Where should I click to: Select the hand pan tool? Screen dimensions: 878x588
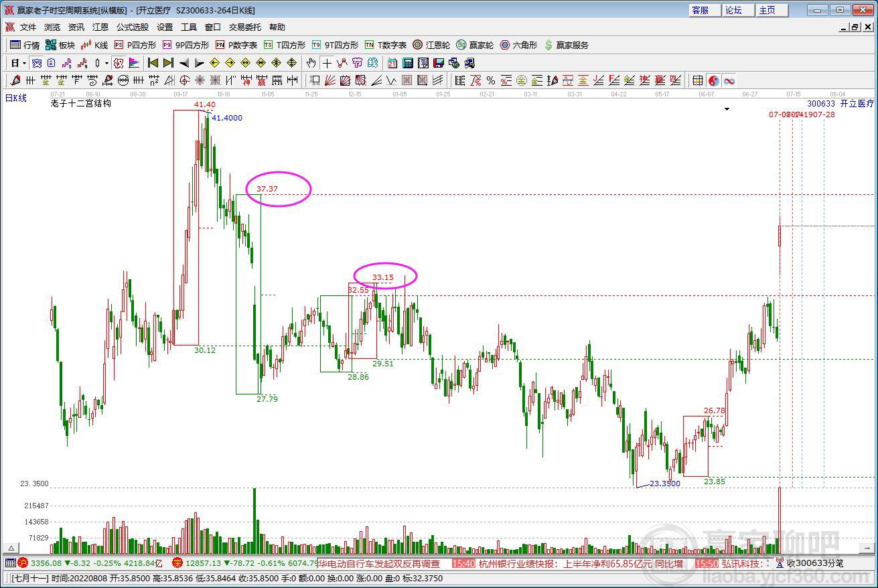[311, 63]
